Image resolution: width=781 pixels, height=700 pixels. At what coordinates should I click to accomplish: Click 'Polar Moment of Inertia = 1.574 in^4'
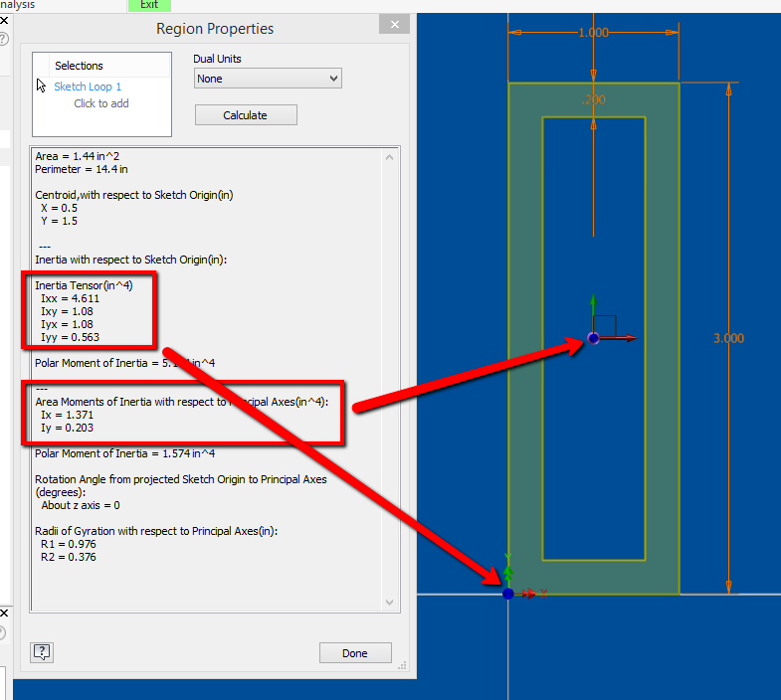(x=125, y=454)
